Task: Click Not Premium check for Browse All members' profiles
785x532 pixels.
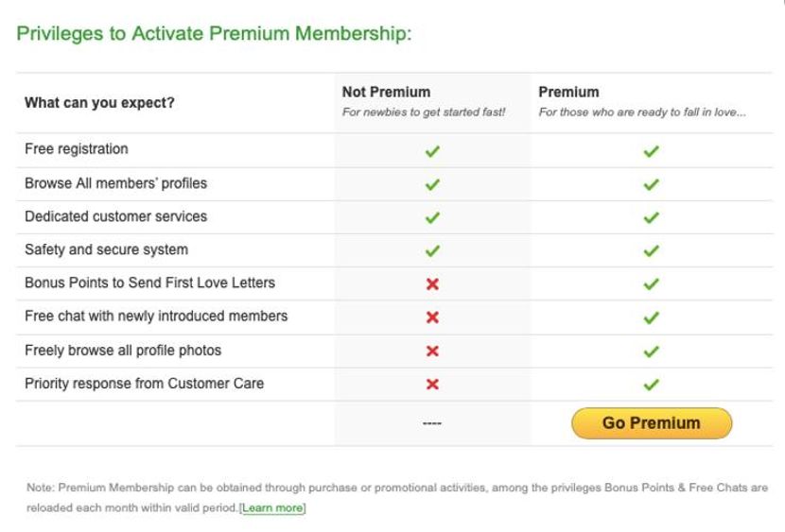Action: 432,184
